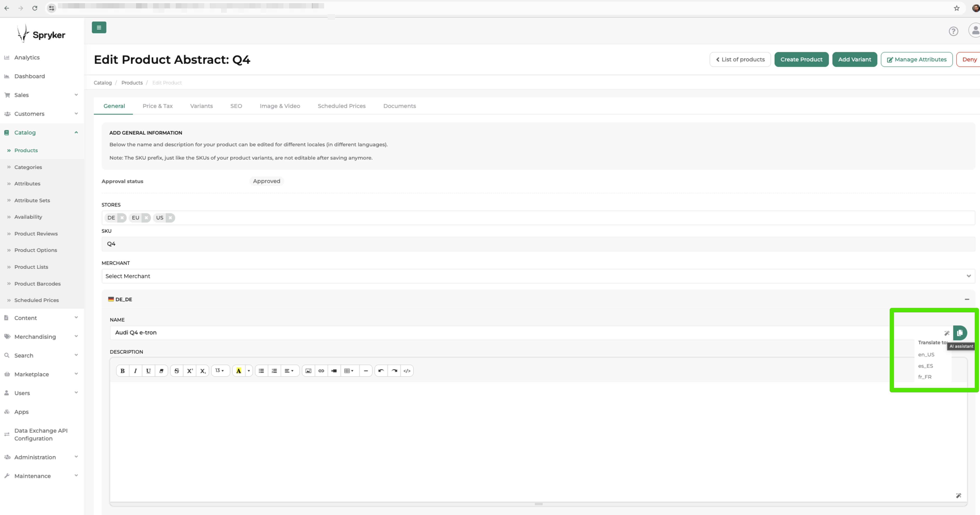Apply the yellow highlighted text color

tap(238, 371)
